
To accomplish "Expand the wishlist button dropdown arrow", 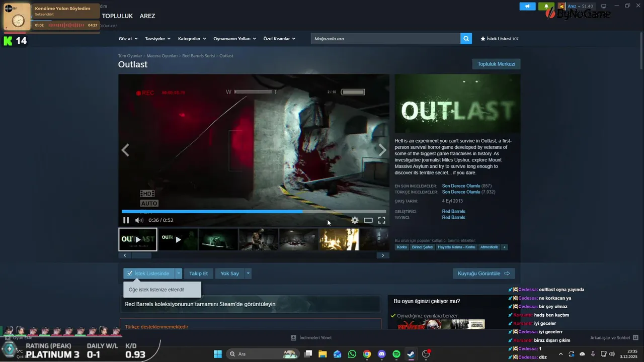I will point(178,274).
